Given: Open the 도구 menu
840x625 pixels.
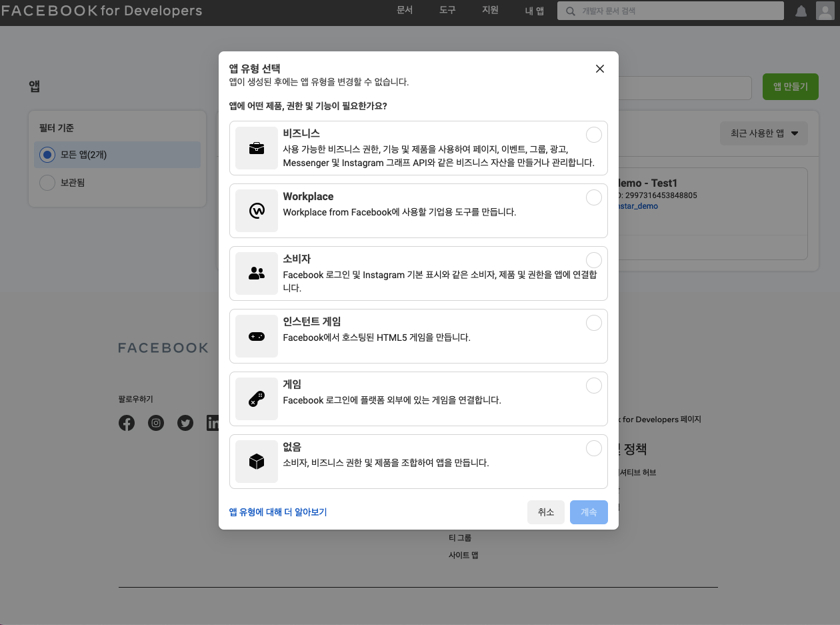Looking at the screenshot, I should (x=447, y=11).
